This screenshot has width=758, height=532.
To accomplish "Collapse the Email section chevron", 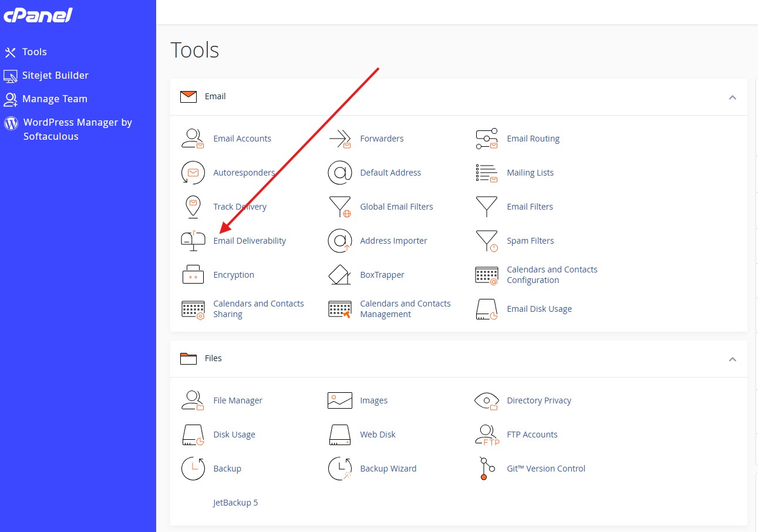I will coord(732,97).
